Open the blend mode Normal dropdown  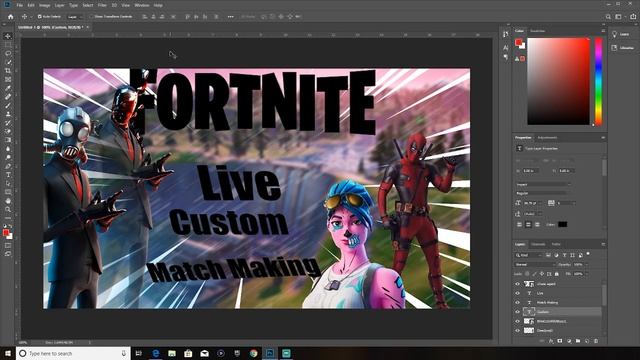(x=534, y=264)
